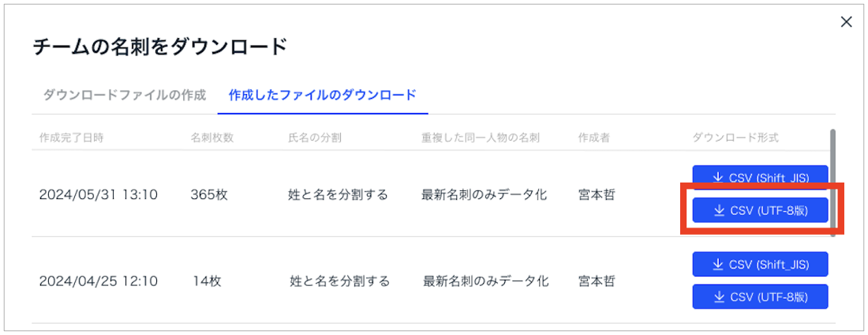Click the ダウンロード形式 column header
Image resolution: width=868 pixels, height=335 pixels.
(x=735, y=138)
